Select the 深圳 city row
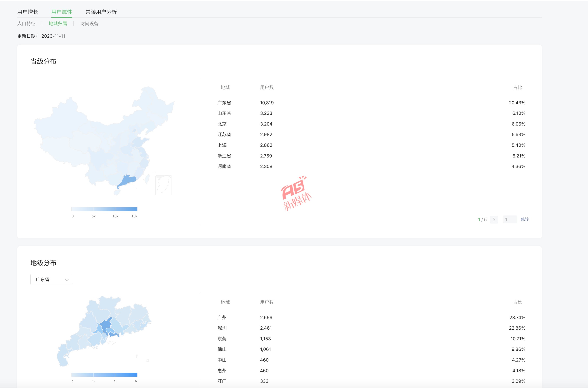The height and width of the screenshot is (388, 588). (371, 328)
